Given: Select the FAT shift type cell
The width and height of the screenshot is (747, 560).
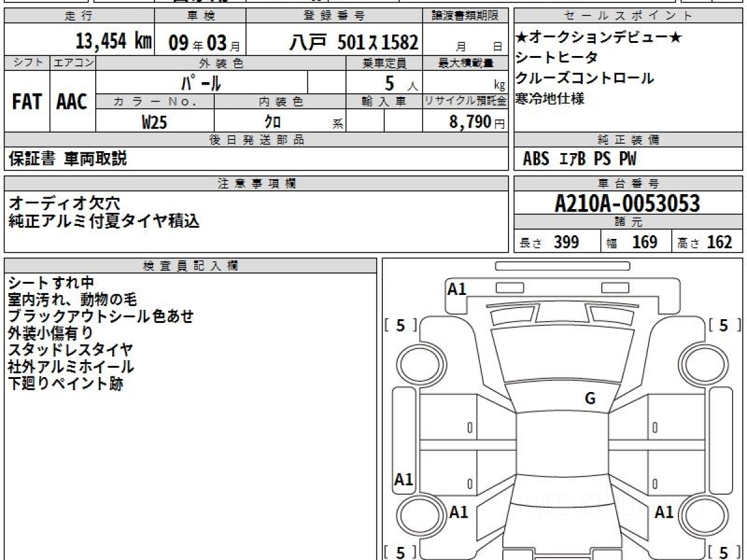Looking at the screenshot, I should pyautogui.click(x=27, y=102).
